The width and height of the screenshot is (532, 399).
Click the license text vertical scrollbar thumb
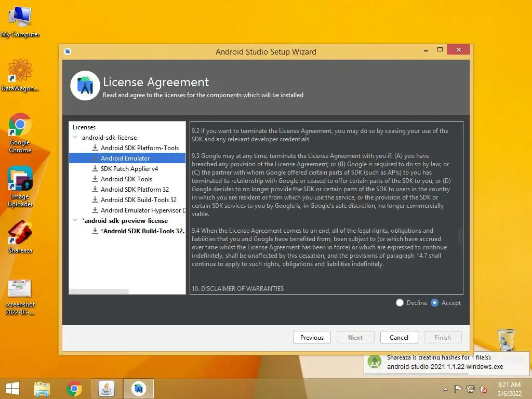[460, 236]
